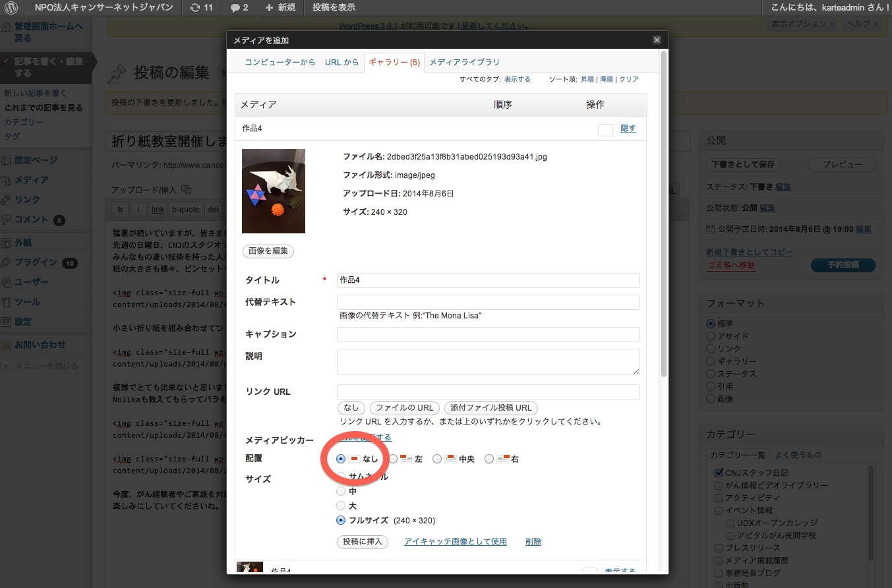892x588 pixels.
Task: Click the 代替テキスト input field
Action: coord(489,302)
